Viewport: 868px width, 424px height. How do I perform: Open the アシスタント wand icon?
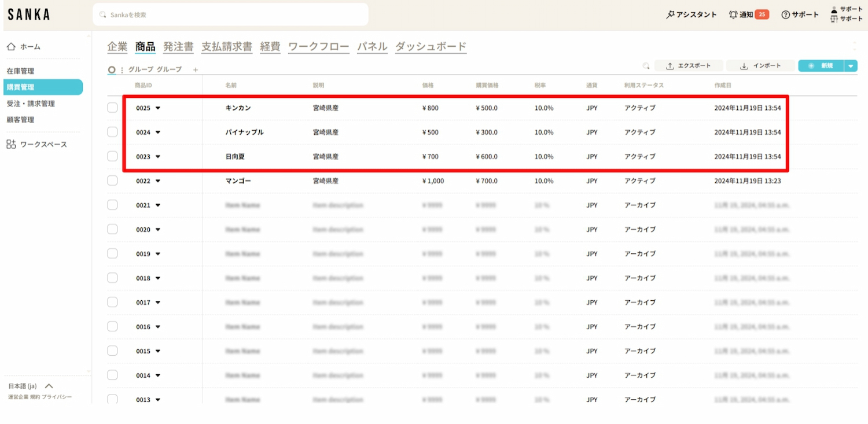point(671,14)
